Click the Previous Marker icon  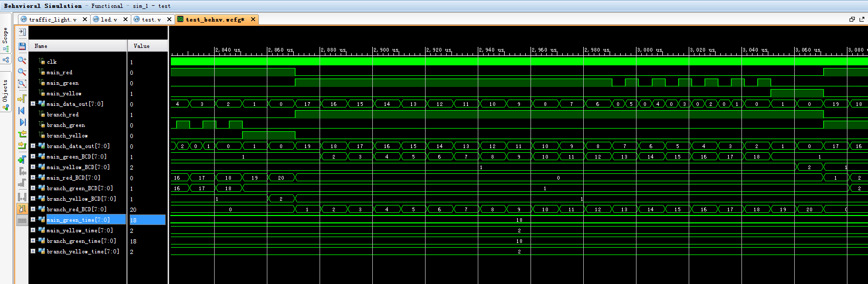(22, 171)
